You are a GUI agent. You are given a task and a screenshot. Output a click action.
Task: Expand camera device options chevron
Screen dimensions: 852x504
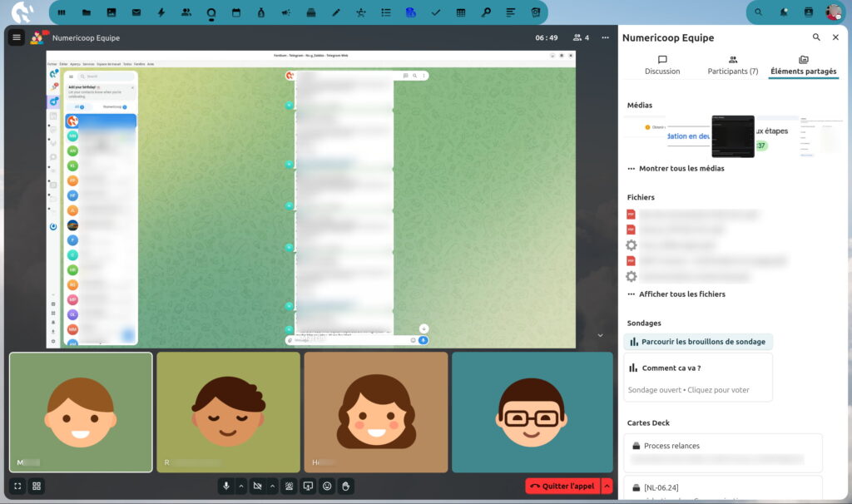pos(273,486)
